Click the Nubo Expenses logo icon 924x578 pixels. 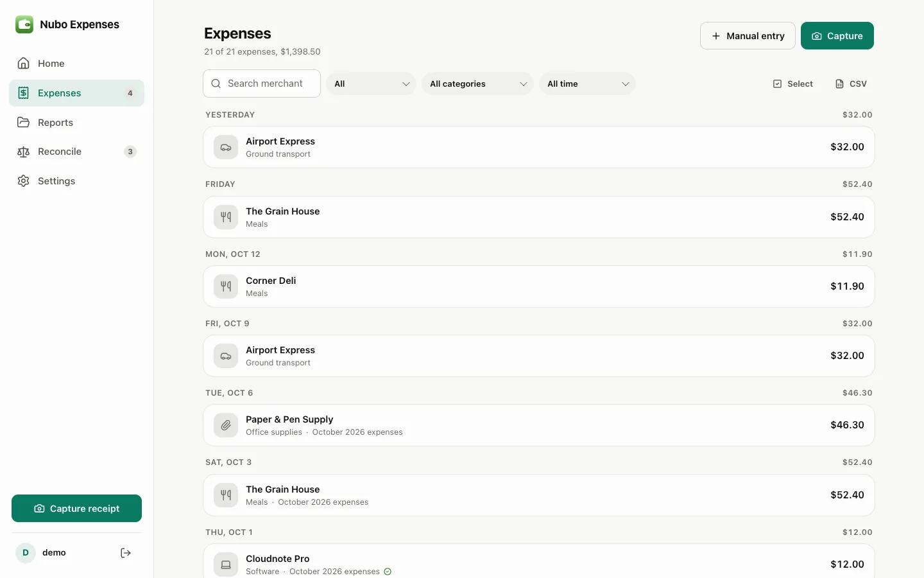pos(24,24)
